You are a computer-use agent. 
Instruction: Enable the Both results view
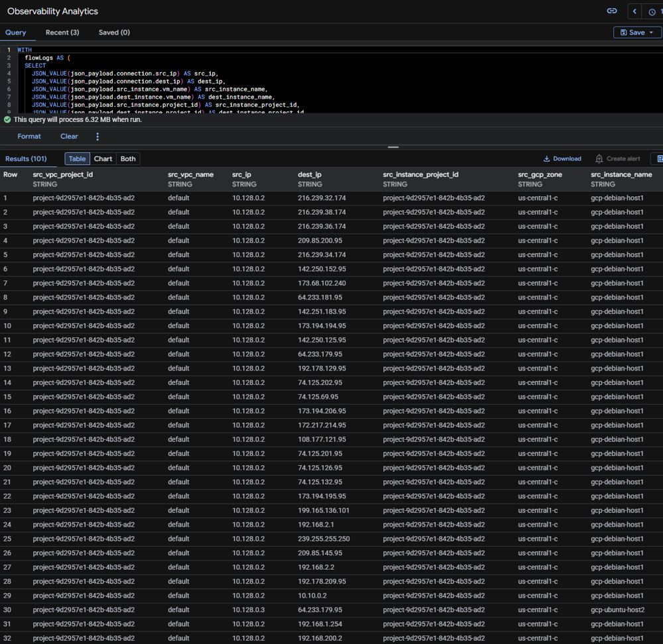coord(127,158)
